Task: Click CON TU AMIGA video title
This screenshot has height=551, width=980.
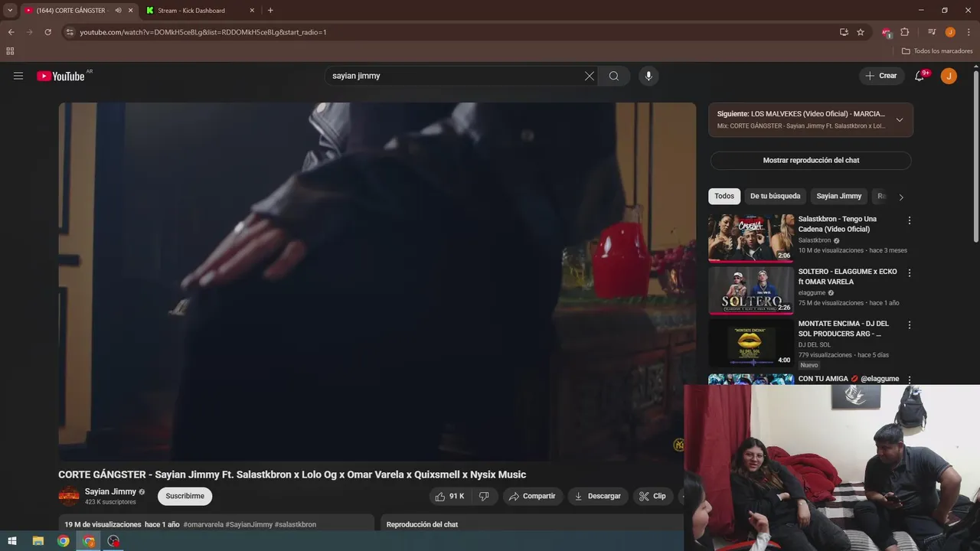Action: tap(848, 379)
